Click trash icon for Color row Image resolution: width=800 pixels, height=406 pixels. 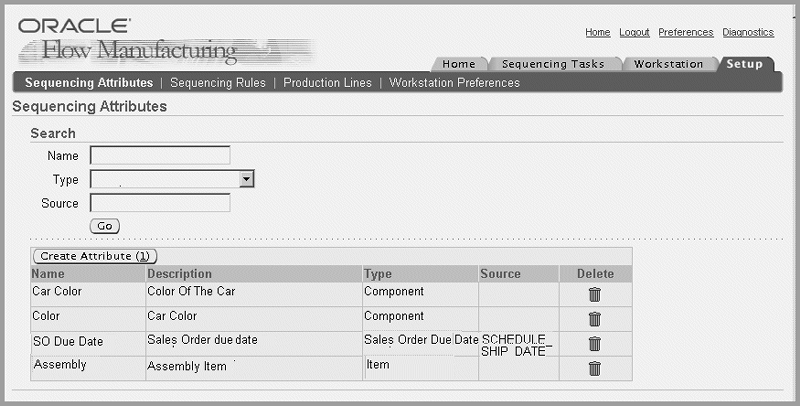(x=594, y=319)
